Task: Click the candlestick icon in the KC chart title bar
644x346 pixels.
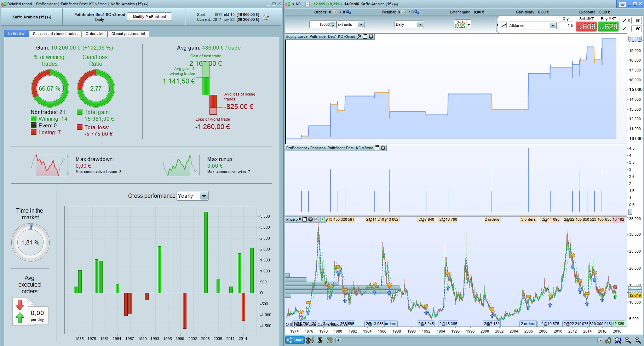Action: pos(287,4)
